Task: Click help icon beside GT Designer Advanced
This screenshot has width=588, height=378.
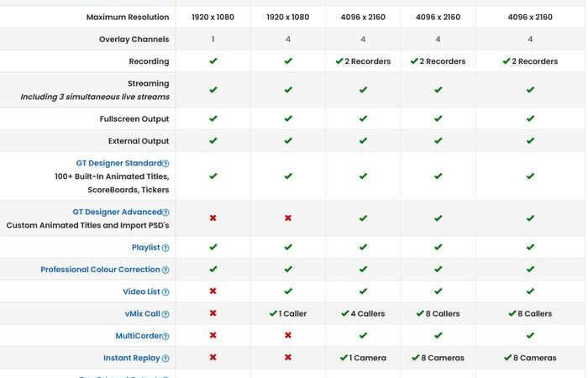Action: pos(165,213)
